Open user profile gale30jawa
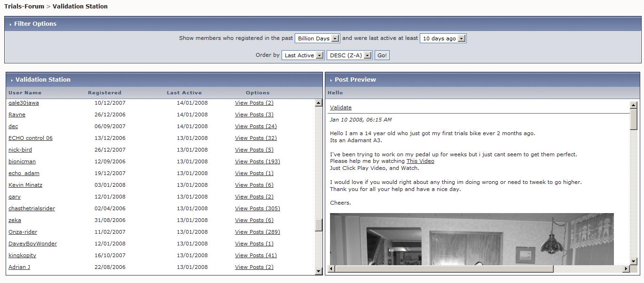Image resolution: width=644 pixels, height=283 pixels. click(24, 103)
